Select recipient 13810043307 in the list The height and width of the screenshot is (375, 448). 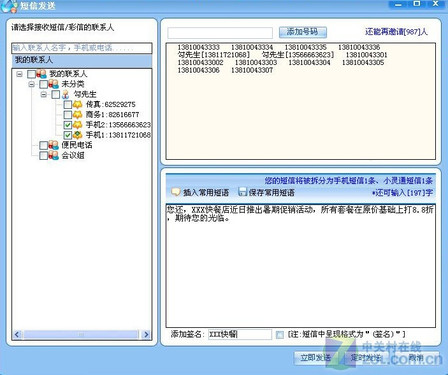252,70
